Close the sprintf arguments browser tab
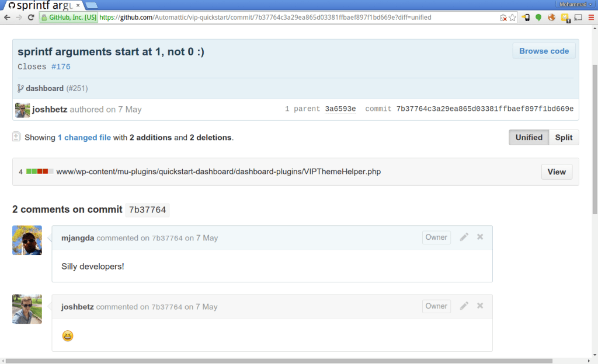This screenshot has height=364, width=598. click(78, 5)
